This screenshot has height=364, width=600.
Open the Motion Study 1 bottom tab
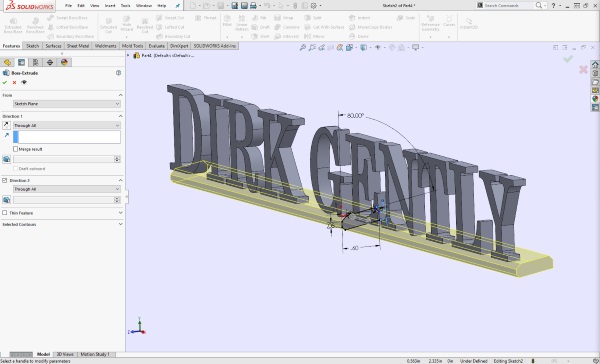[95, 354]
